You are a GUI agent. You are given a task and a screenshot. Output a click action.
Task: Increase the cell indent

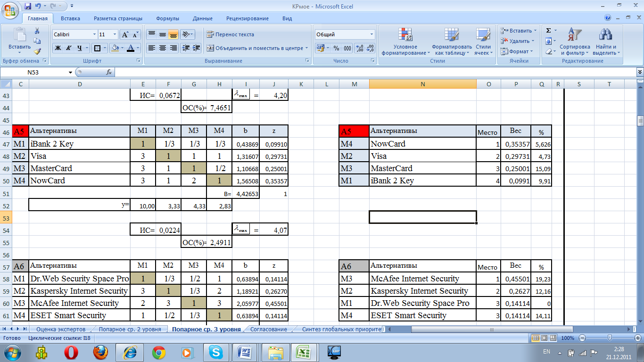[197, 48]
